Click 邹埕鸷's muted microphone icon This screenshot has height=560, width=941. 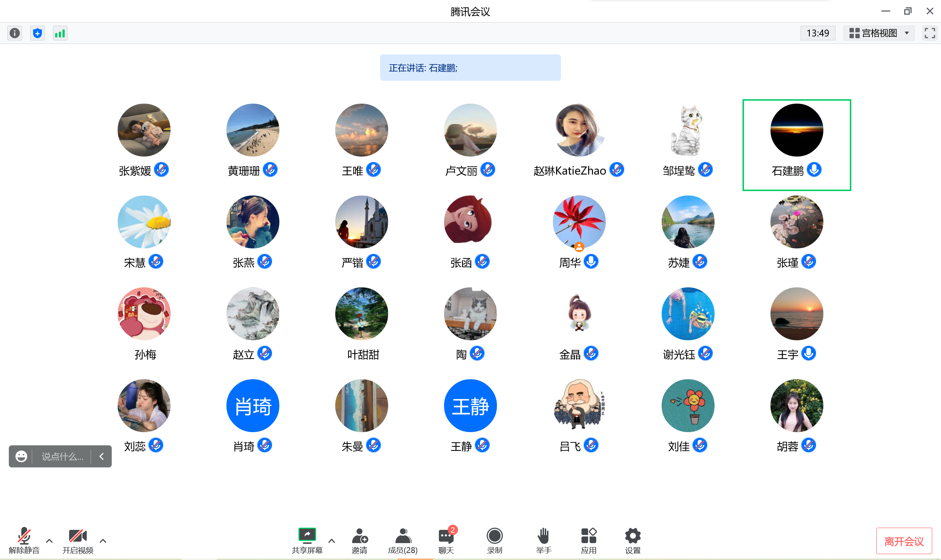pos(705,170)
